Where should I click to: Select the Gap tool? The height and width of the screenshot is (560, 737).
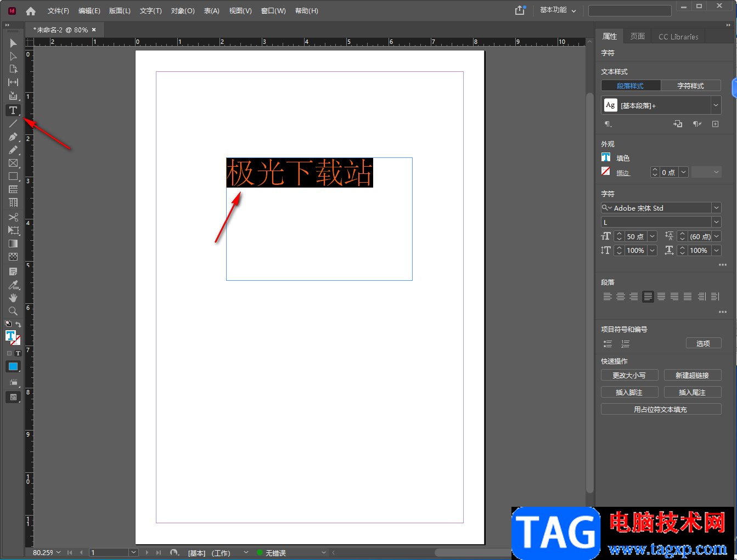13,82
